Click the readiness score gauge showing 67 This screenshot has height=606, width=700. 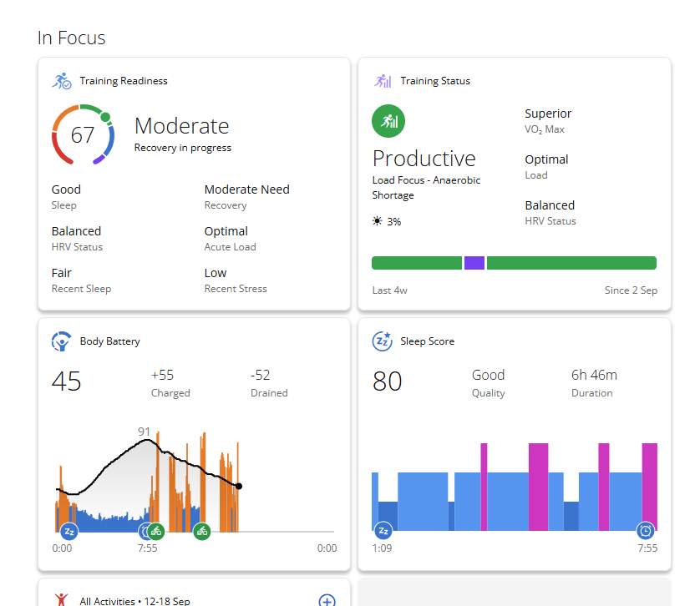82,135
